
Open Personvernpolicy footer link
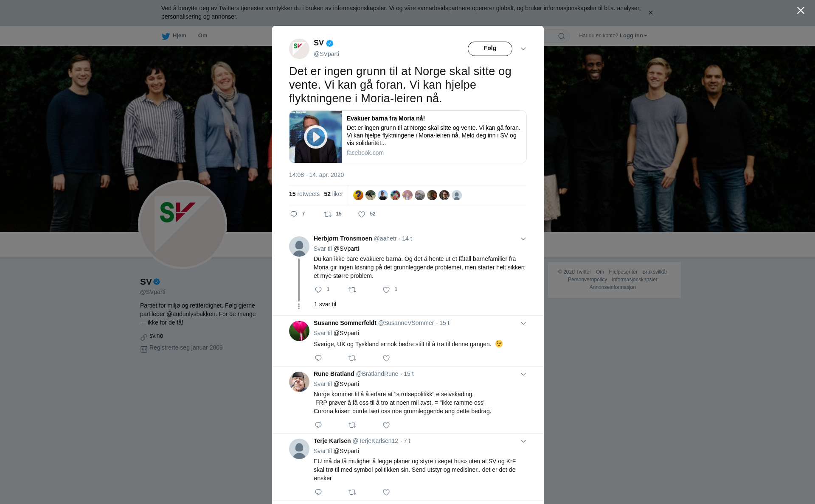(x=587, y=280)
